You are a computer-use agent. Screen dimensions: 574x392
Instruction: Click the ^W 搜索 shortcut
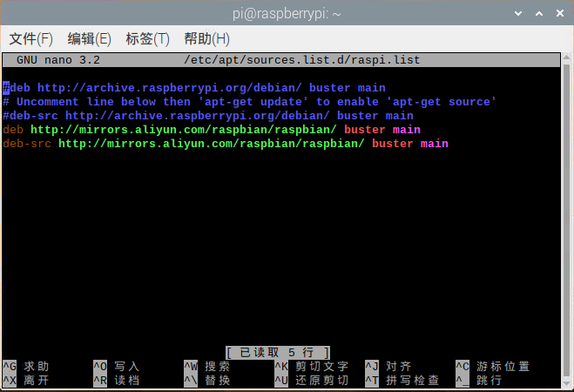point(207,367)
